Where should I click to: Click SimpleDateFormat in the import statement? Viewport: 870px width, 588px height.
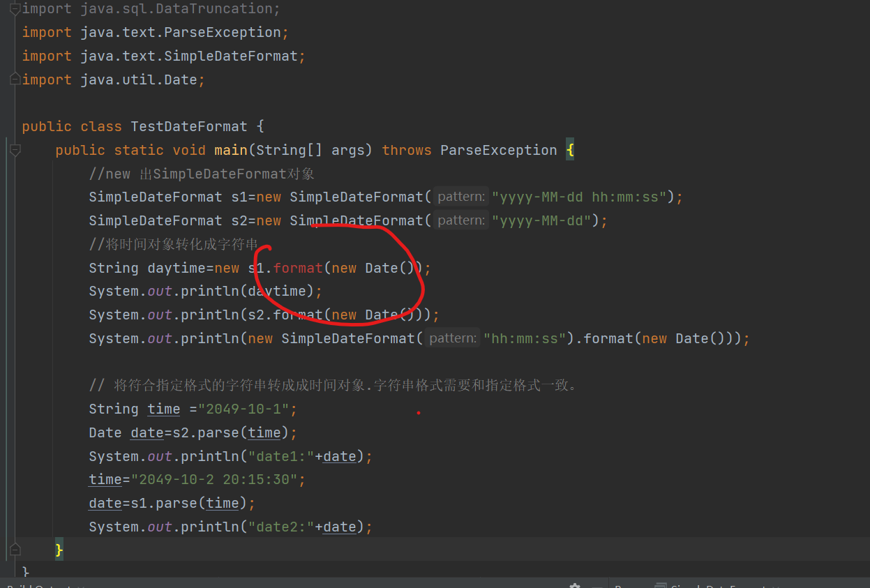(231, 56)
